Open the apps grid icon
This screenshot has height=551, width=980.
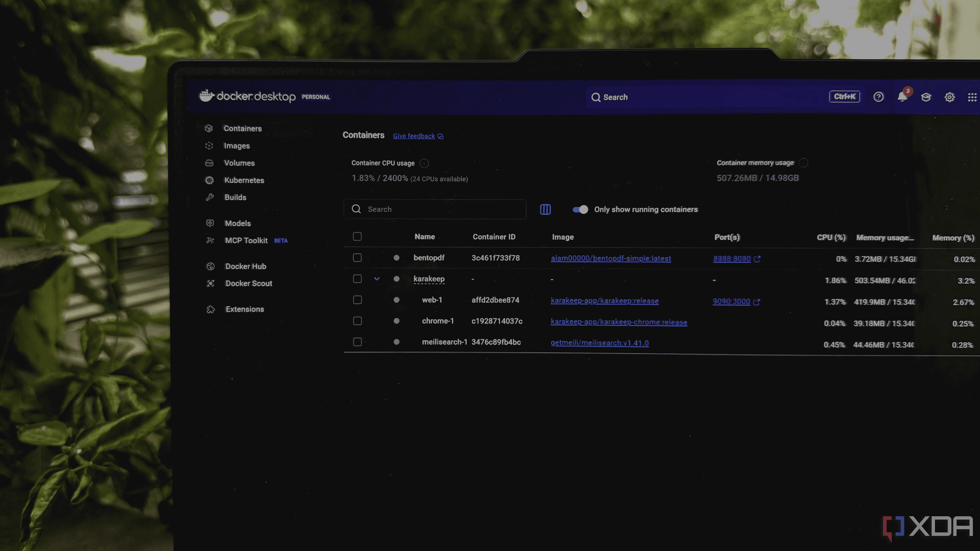pyautogui.click(x=972, y=97)
